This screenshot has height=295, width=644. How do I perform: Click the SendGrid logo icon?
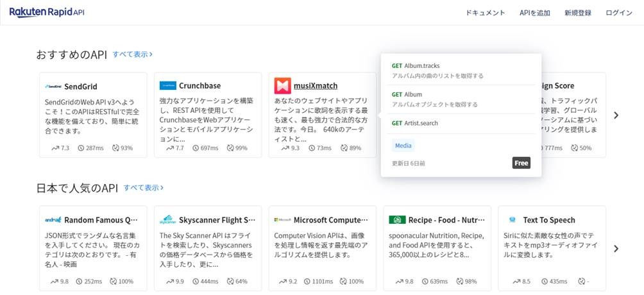(53, 87)
